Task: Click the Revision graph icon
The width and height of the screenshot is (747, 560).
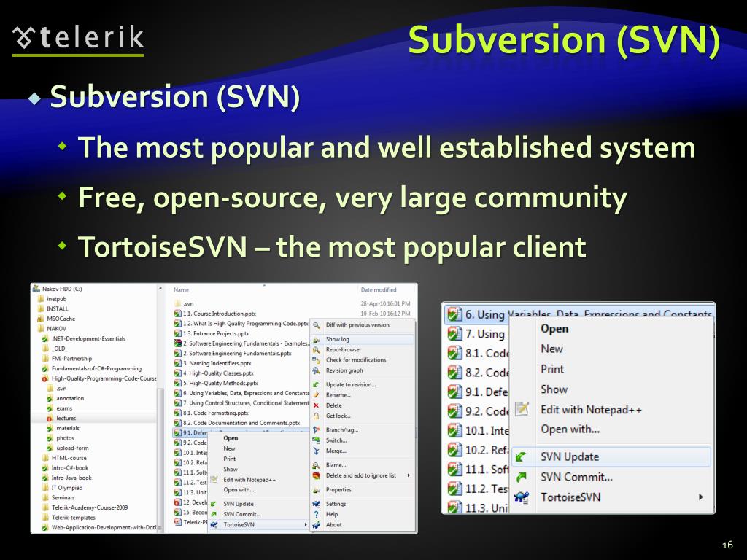Action: 317,371
